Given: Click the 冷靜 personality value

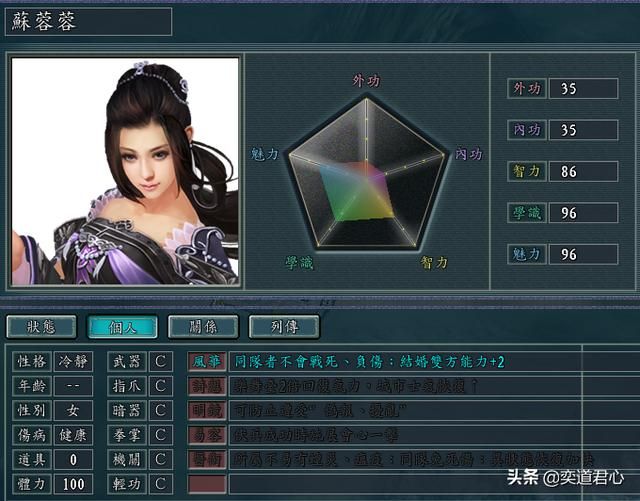Looking at the screenshot, I should point(73,361).
